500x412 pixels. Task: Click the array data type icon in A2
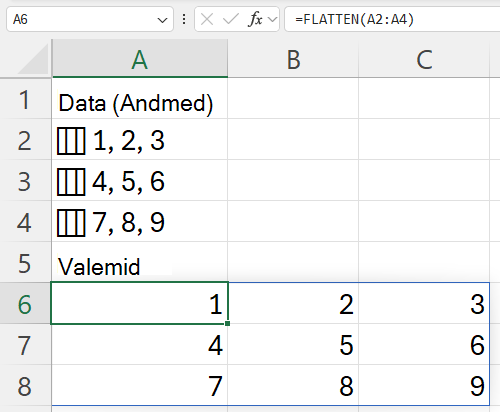[x=71, y=141]
